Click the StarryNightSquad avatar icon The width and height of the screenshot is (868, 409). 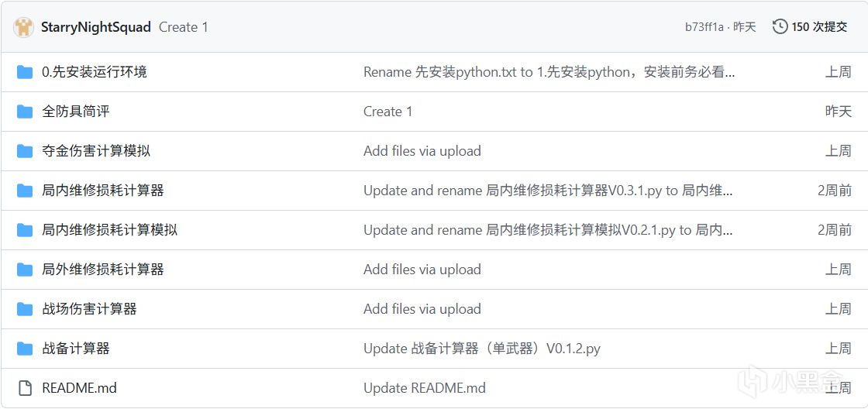tap(24, 27)
